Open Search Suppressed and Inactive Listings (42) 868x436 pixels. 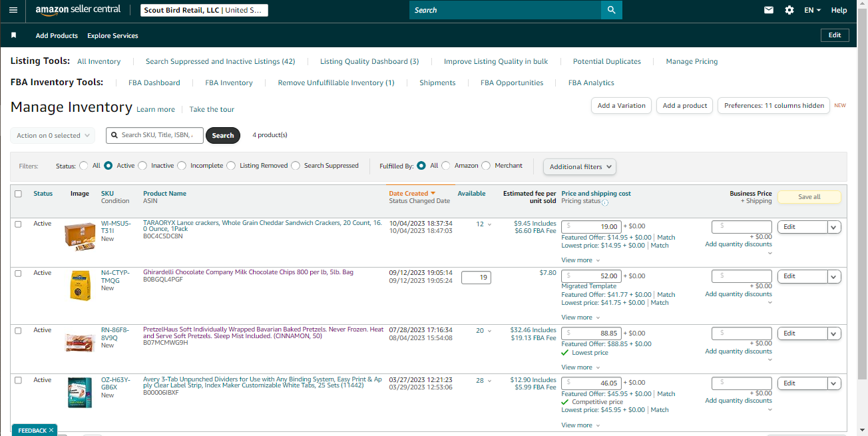[x=220, y=61]
